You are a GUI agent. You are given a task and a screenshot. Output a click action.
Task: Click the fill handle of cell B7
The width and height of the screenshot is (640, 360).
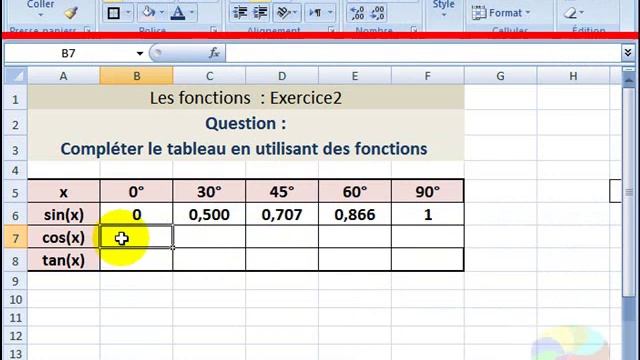coord(173,248)
